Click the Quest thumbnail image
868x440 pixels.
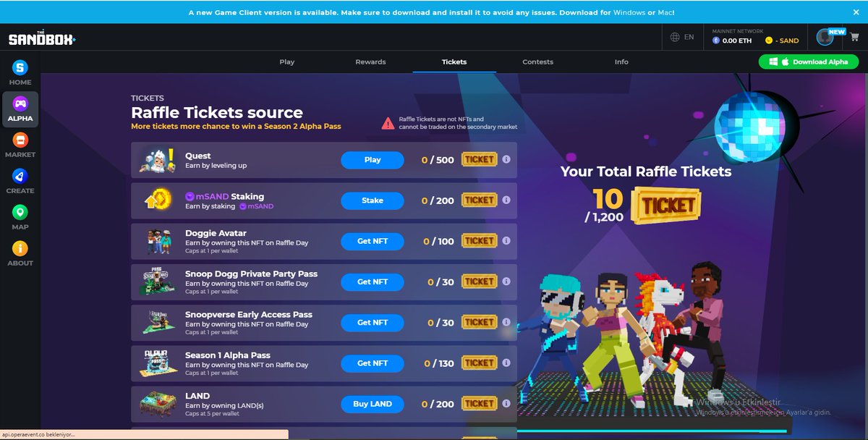[158, 160]
